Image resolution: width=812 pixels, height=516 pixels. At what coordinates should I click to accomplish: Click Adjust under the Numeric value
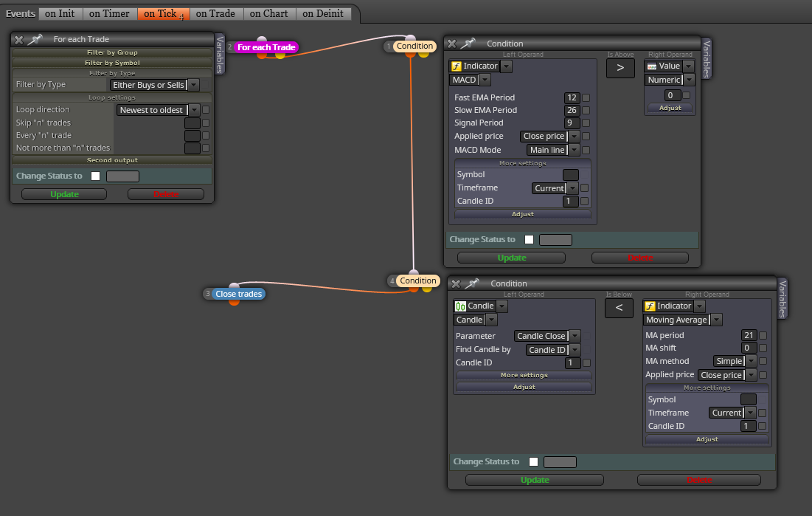click(670, 109)
